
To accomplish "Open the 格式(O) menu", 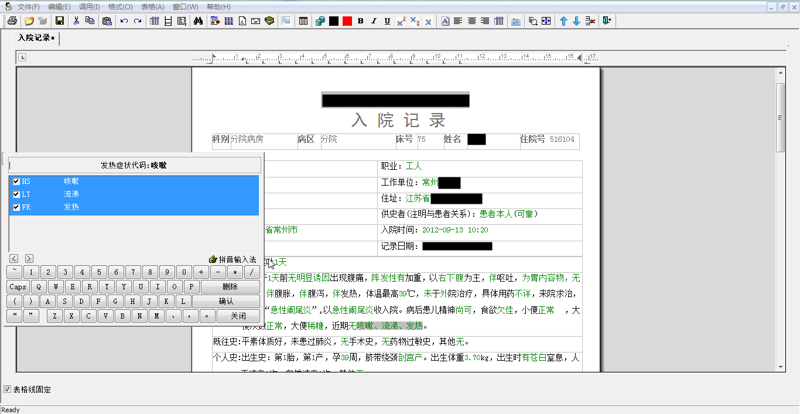I will point(120,7).
